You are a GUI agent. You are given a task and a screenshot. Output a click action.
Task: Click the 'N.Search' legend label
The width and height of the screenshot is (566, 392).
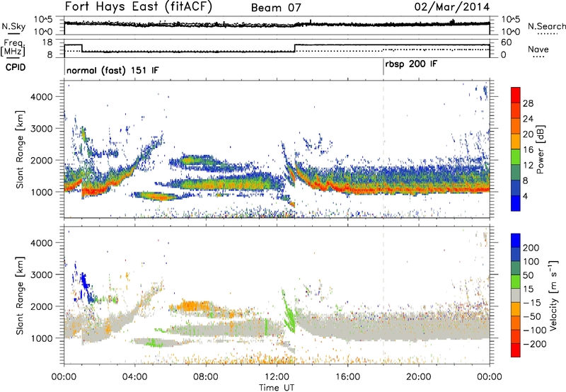point(546,26)
